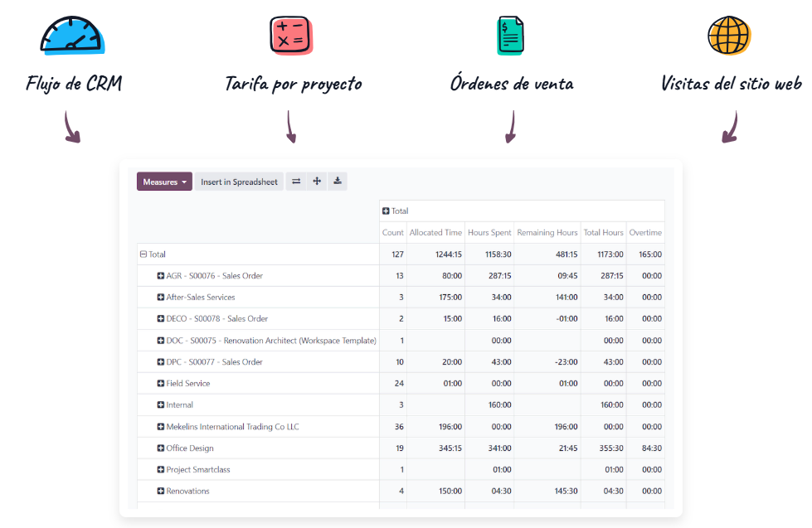
Task: Expand the After-Sales Services row
Action: (161, 298)
